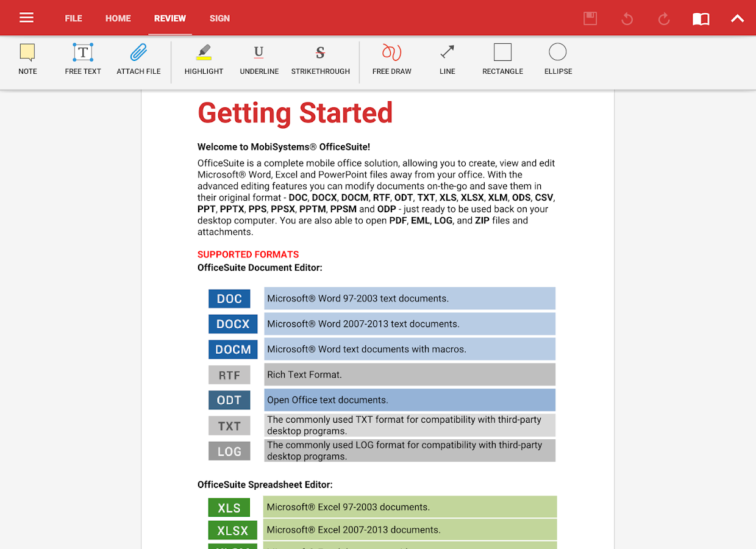Activate the Highlight marker tool
Screen dimensions: 756x549
click(204, 59)
